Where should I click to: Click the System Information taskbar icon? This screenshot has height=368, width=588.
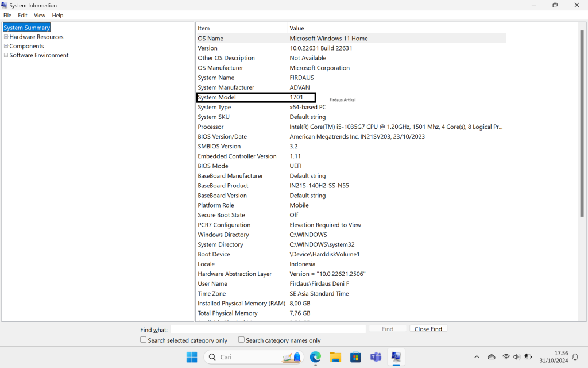(396, 357)
